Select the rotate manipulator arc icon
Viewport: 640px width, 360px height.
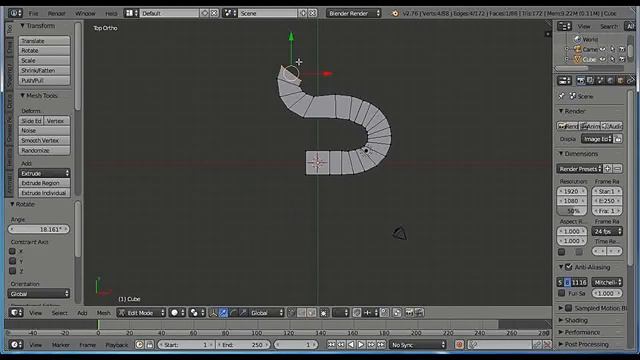point(233,313)
